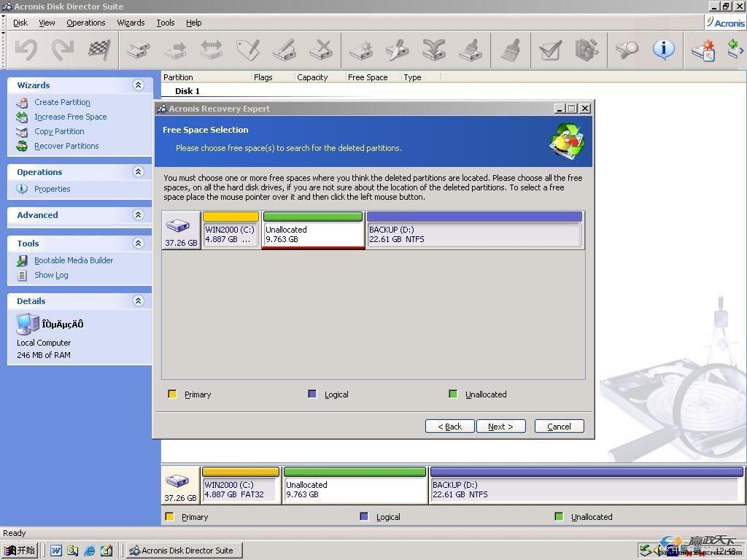This screenshot has width=747, height=560.
Task: Select WIN2000 (C:) partition in dialog
Action: coord(231,230)
